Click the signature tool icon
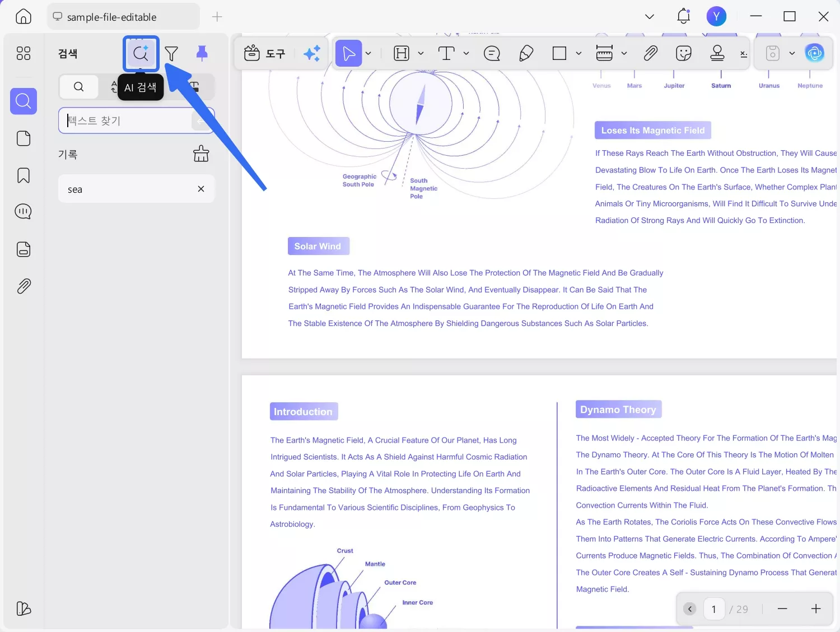 click(744, 54)
